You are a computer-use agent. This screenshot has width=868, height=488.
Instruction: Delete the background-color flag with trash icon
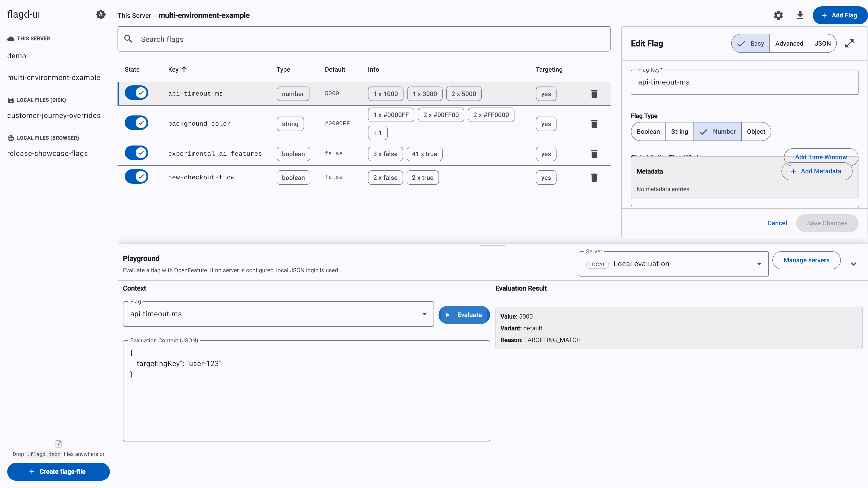pos(594,124)
